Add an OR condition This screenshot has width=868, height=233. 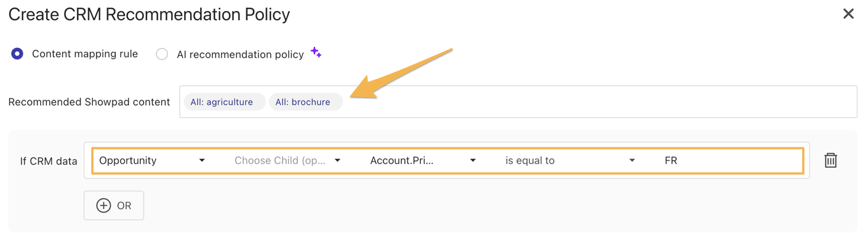[x=114, y=205]
